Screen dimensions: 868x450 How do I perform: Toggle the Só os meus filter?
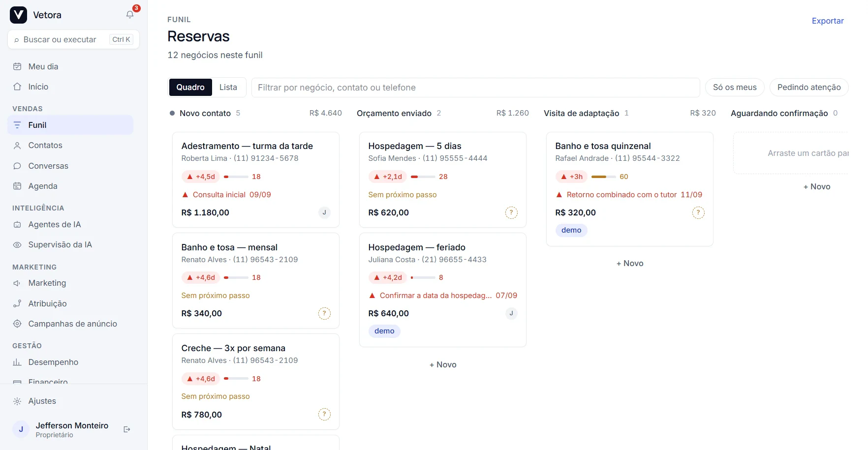(x=735, y=87)
